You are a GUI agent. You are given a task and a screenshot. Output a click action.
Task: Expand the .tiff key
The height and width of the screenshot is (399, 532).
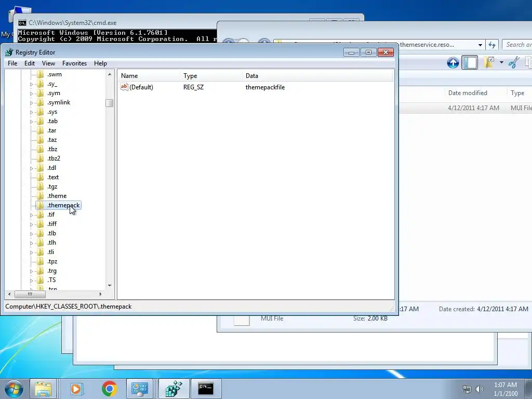pos(31,224)
